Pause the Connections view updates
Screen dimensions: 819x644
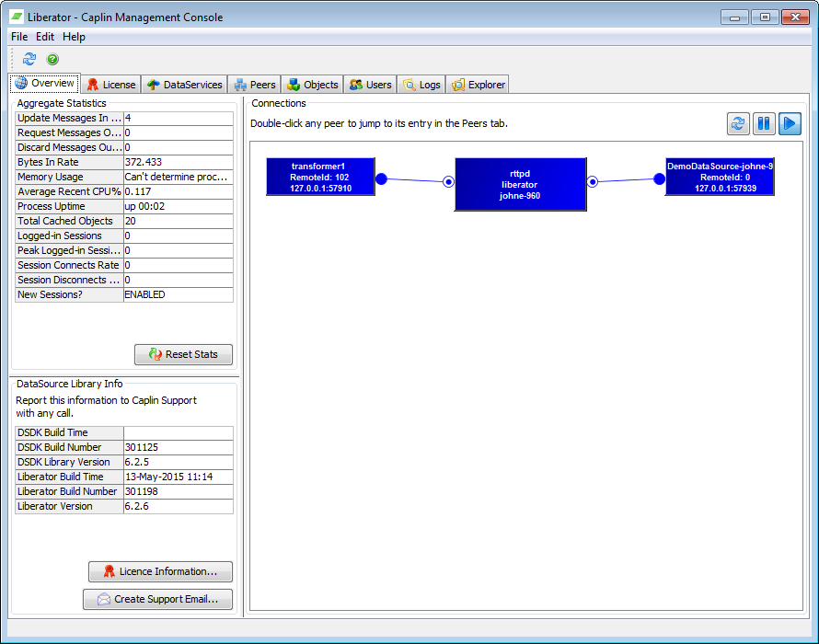click(x=764, y=124)
